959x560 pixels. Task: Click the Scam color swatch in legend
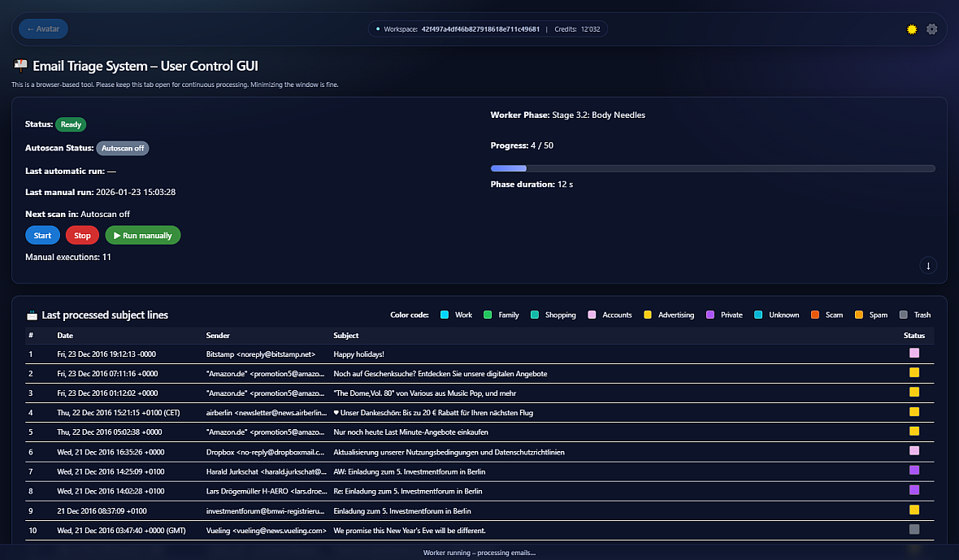(814, 315)
